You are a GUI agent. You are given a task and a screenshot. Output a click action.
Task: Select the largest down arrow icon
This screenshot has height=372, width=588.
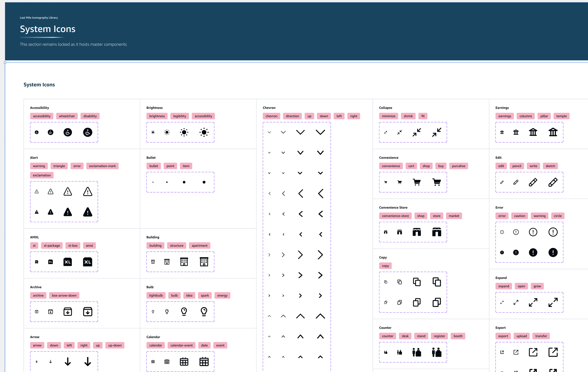tap(88, 361)
